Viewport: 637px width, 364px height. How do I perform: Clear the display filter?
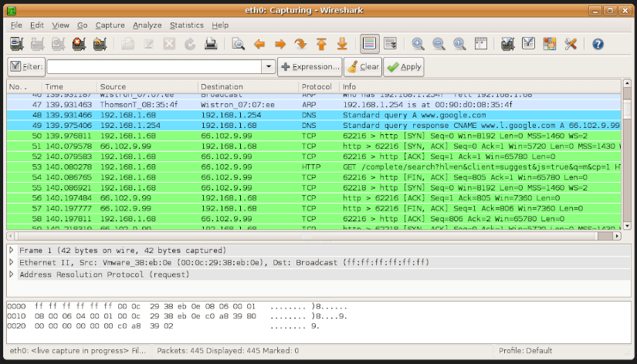pyautogui.click(x=363, y=66)
